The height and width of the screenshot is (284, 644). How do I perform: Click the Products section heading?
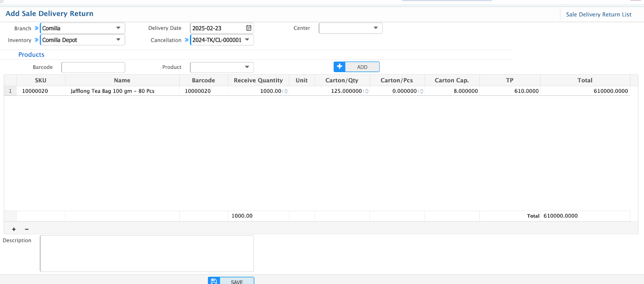31,55
